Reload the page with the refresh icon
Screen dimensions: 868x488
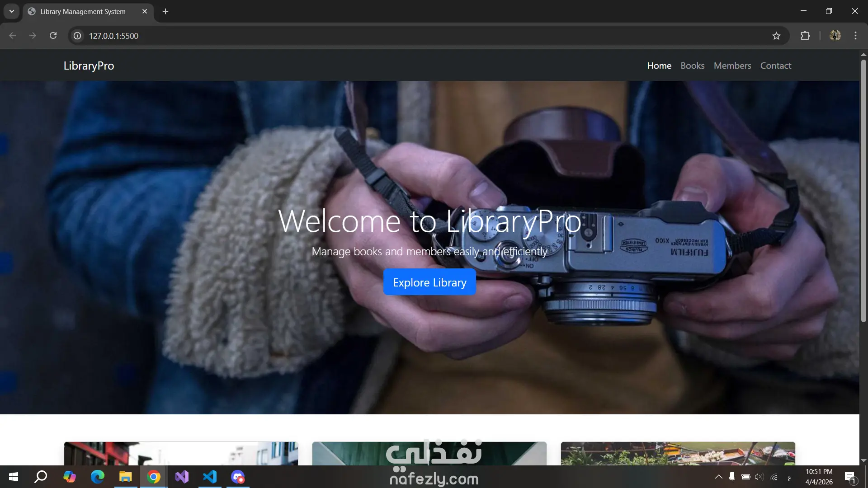pos(53,36)
